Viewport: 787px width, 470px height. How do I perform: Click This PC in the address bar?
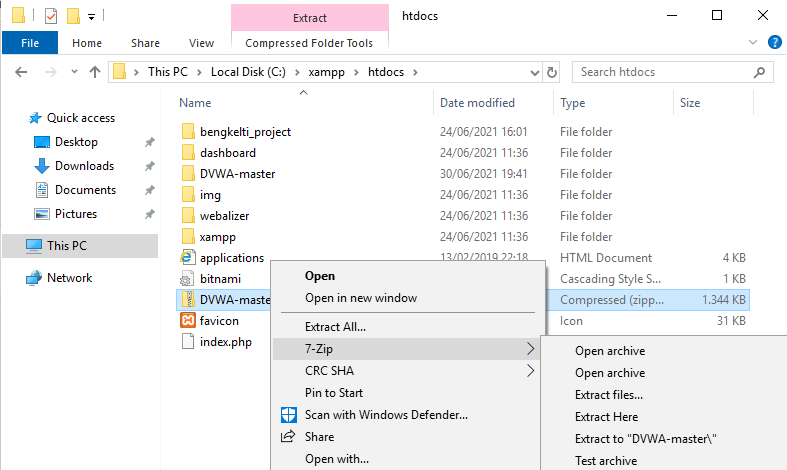pyautogui.click(x=168, y=72)
